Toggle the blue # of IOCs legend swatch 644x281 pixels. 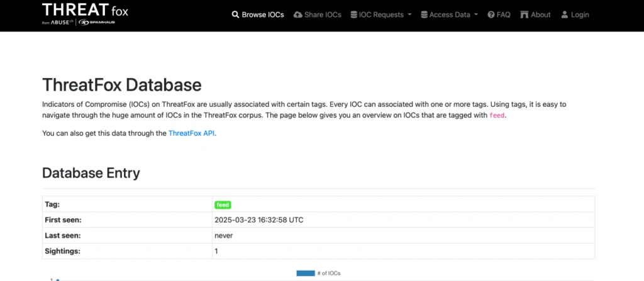tap(306, 273)
